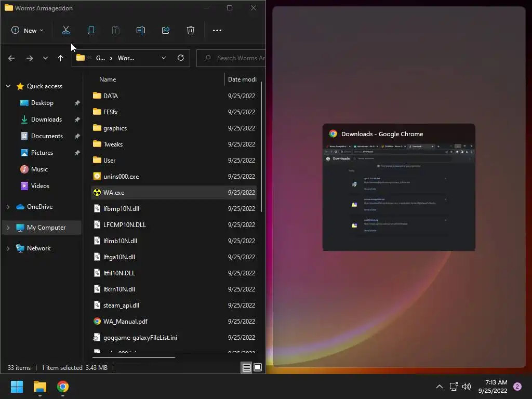532x399 pixels.
Task: Select the 'Wor...' breadcrumb segment
Action: [x=126, y=58]
